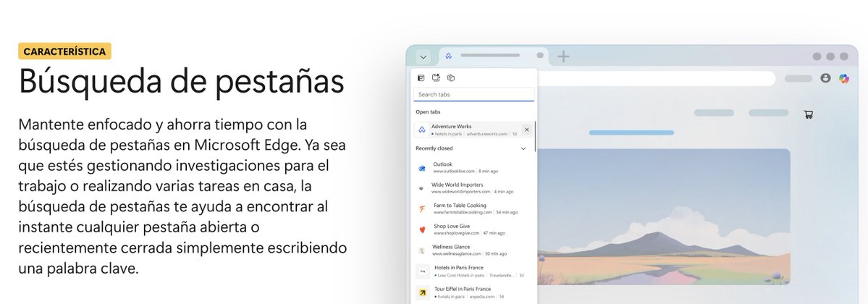The image size is (868, 304).
Task: Reopen Hotels in Paris France tab
Action: [474, 271]
